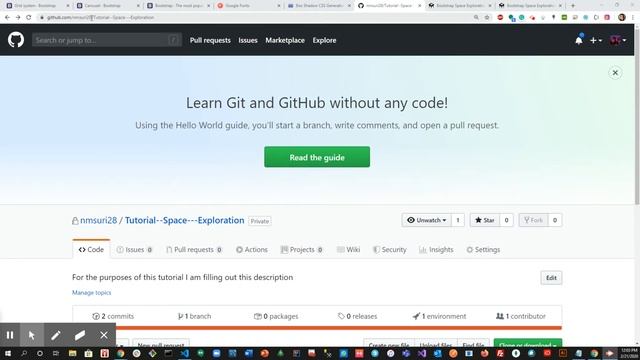Switch to the Actions tab
The image size is (640, 360).
tap(251, 249)
